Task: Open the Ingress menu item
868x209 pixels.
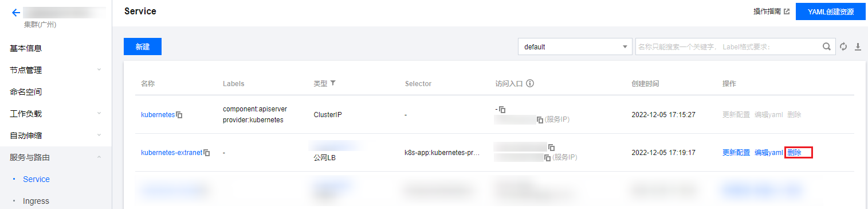Action: point(36,201)
